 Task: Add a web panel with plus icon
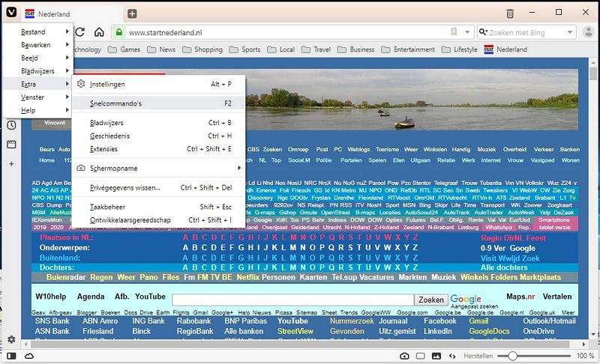[x=11, y=164]
